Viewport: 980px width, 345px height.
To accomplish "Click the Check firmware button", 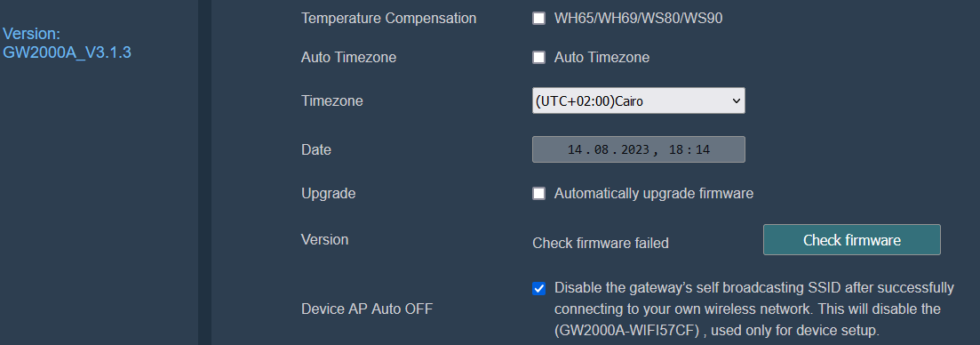I will (x=851, y=240).
